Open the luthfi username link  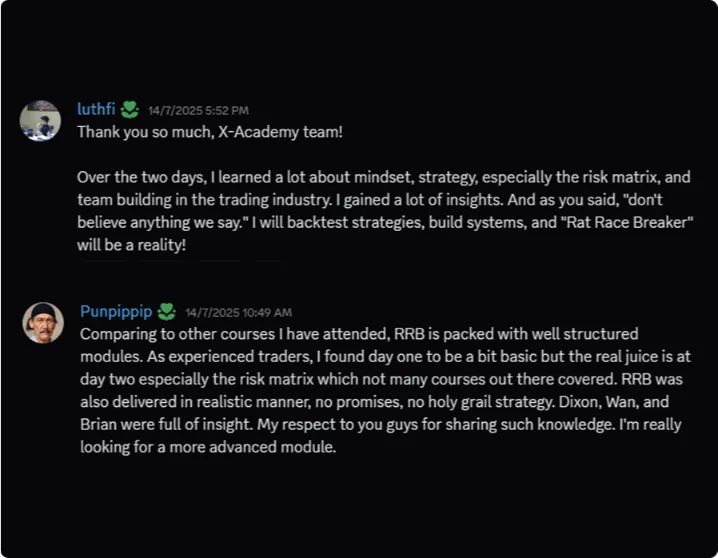[96, 110]
